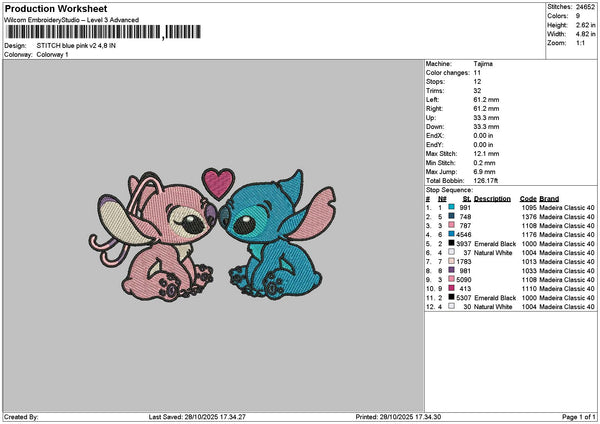Screen dimensions: 600x424
Task: Click the pink swatch beside 5090 stitches
Action: (x=452, y=279)
